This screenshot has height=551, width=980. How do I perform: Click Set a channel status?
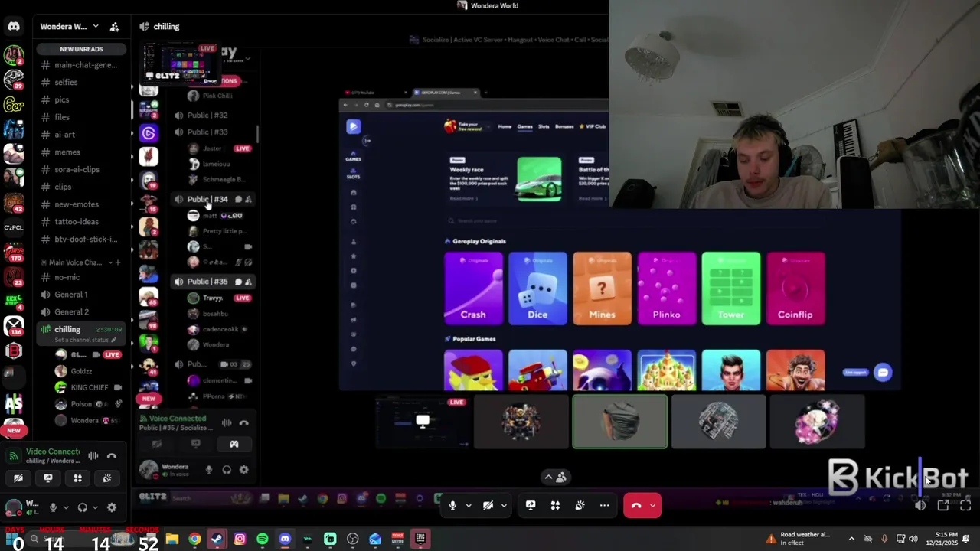tap(81, 340)
